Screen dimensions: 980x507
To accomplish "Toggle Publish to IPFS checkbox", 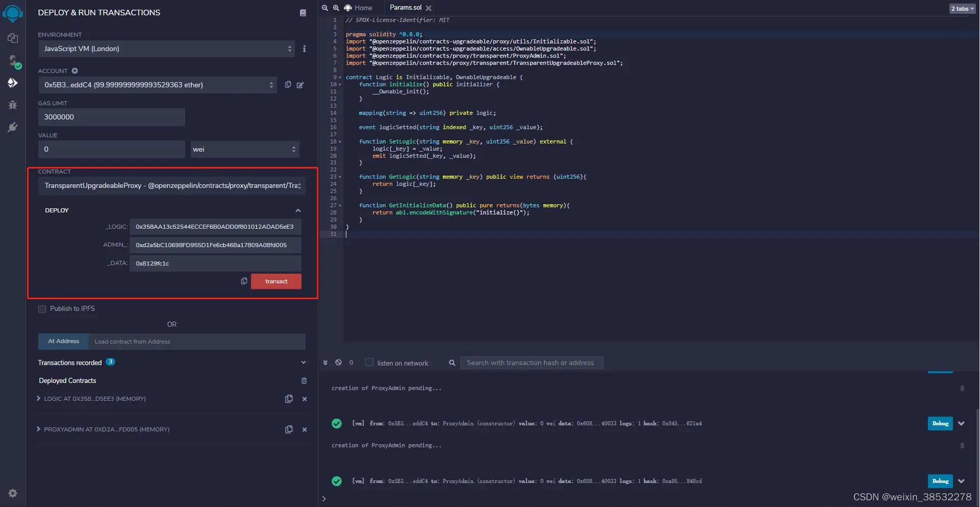I will 42,309.
